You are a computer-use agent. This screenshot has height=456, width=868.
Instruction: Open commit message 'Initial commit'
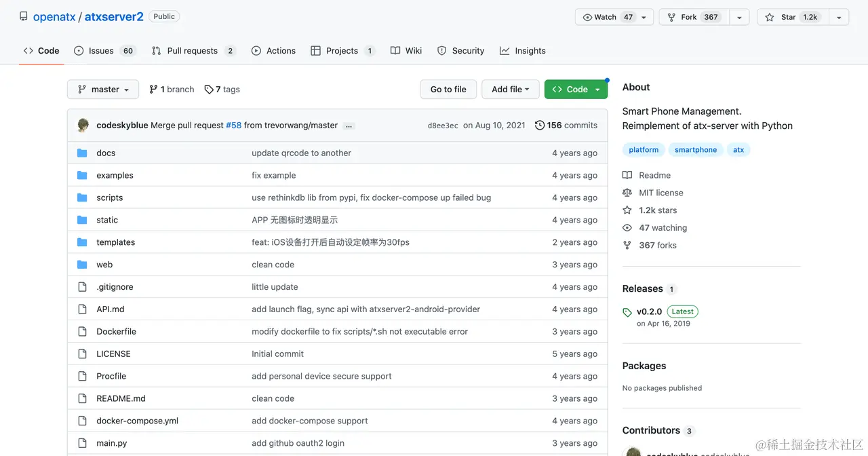[x=277, y=354]
